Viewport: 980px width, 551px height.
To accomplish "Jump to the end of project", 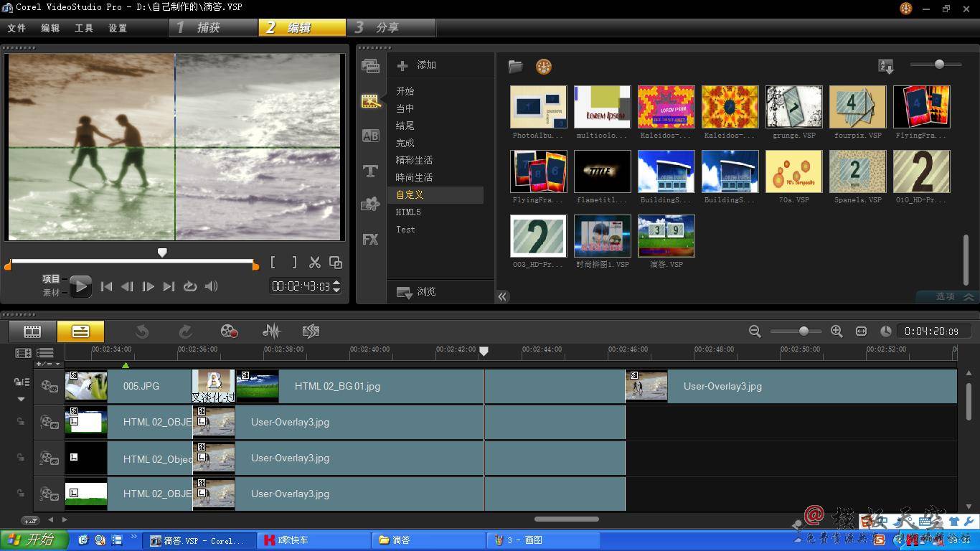I will click(x=169, y=286).
